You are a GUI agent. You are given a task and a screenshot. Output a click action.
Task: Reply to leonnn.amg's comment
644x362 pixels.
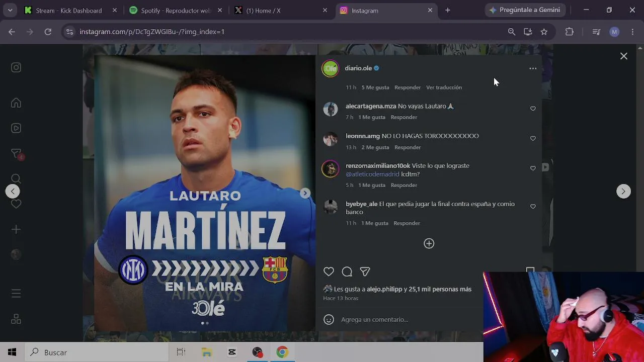pos(408,147)
